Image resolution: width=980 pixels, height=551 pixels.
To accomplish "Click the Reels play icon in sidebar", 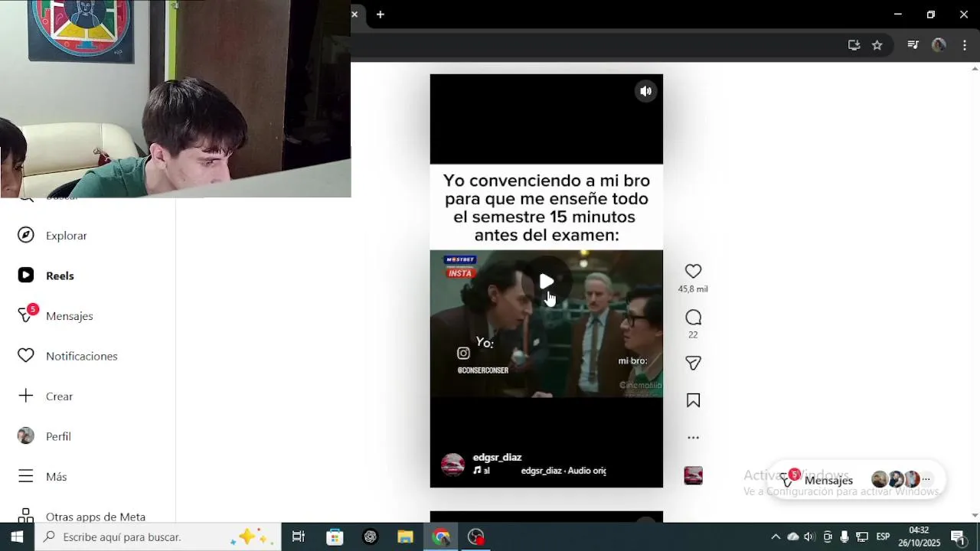I will click(26, 275).
